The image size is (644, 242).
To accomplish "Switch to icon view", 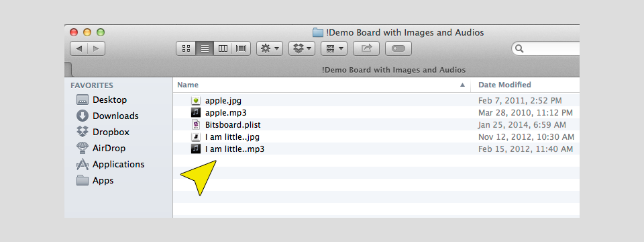I will click(186, 48).
